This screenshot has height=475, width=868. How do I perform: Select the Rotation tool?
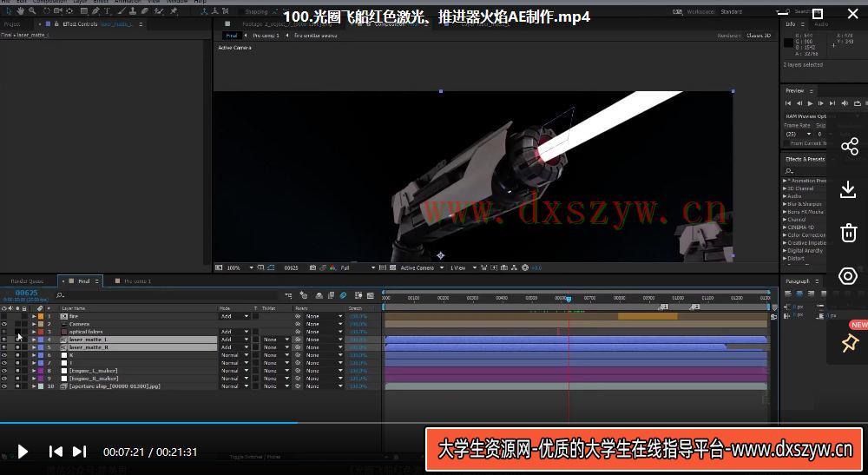pos(47,10)
